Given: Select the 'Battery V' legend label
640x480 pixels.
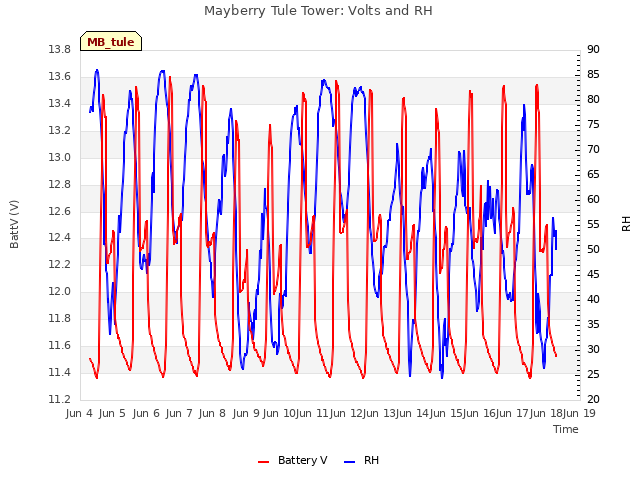Looking at the screenshot, I should (x=302, y=460).
